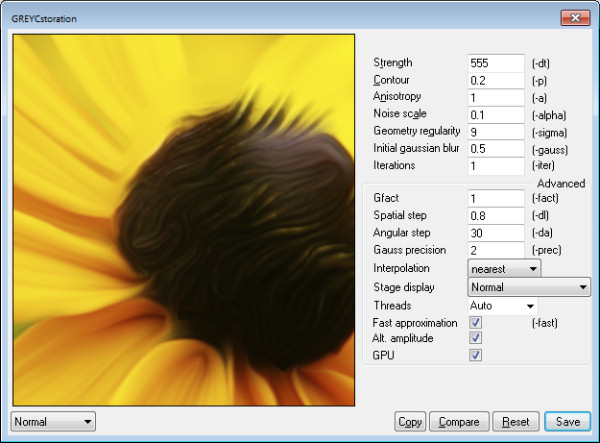Click the Angular step input box
The image size is (600, 443).
click(x=496, y=233)
